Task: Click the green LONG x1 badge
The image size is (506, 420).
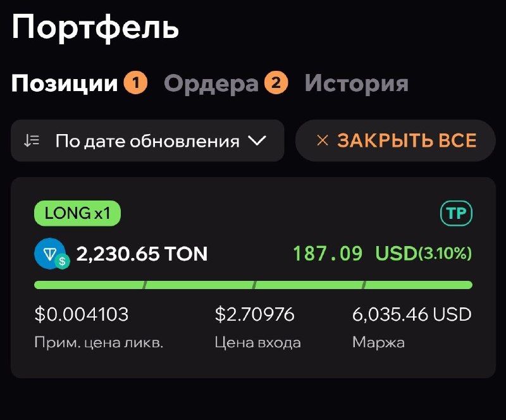Action: coord(77,214)
